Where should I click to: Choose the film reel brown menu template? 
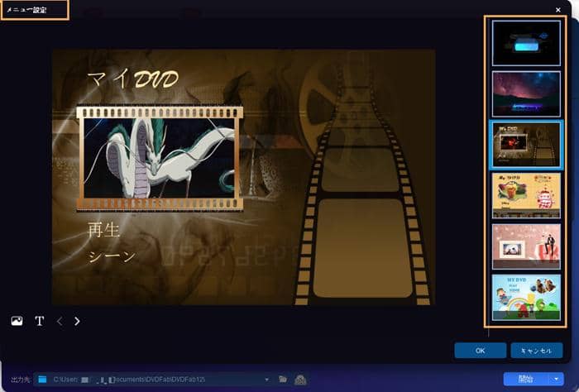click(526, 145)
